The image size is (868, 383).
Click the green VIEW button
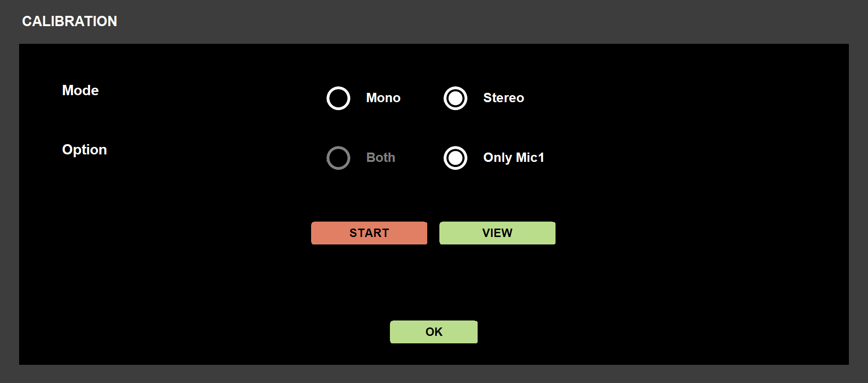(x=497, y=233)
